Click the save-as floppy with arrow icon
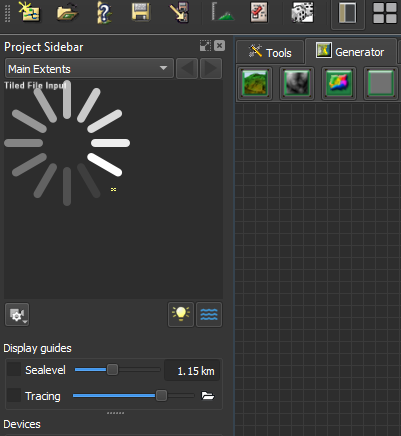401x436 pixels. click(179, 12)
